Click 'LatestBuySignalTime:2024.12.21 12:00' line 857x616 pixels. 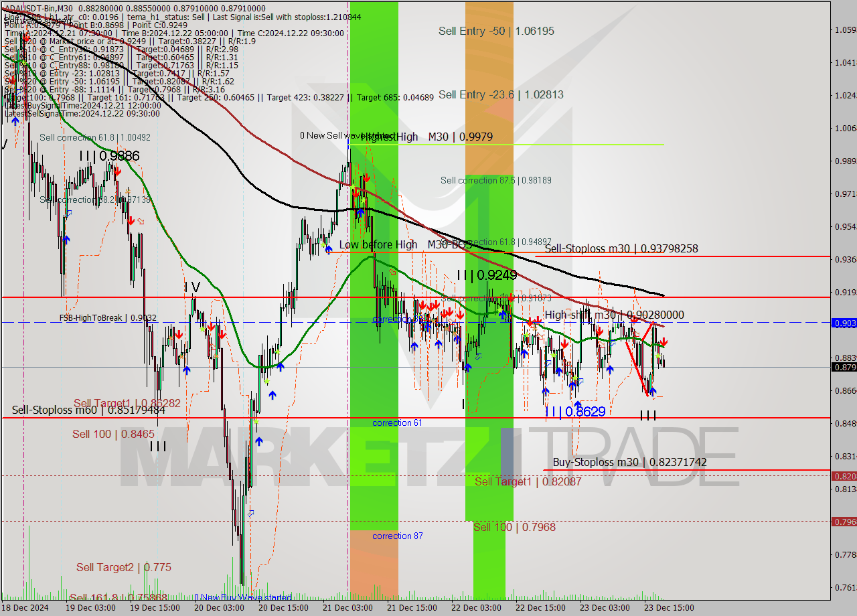click(83, 105)
